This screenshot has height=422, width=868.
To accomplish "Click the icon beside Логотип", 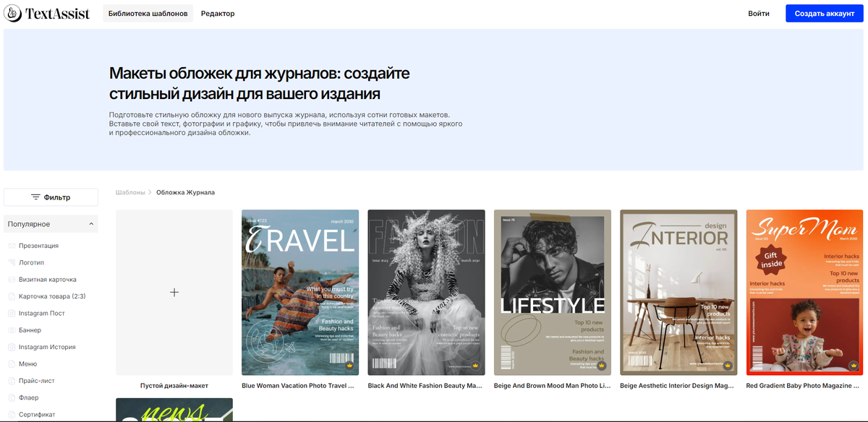I will tap(12, 263).
